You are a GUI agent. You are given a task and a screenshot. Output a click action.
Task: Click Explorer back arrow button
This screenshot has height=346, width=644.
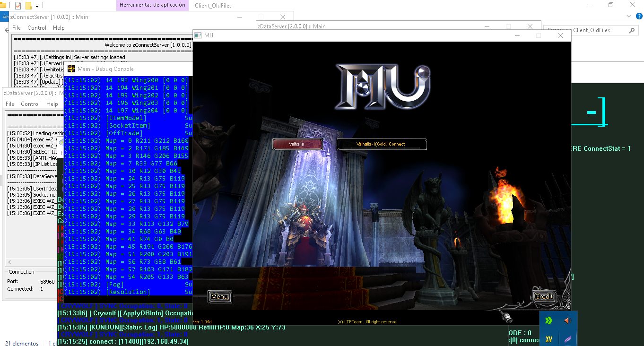6,30
